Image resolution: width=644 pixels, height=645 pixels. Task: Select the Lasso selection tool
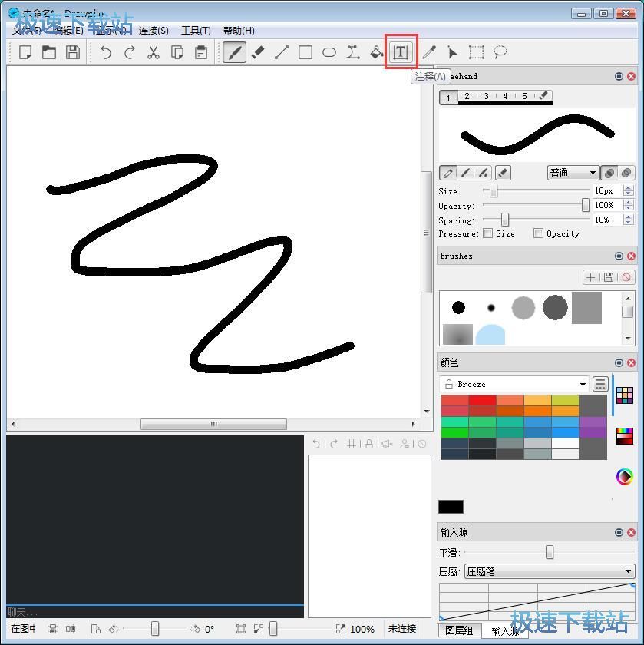tap(499, 52)
